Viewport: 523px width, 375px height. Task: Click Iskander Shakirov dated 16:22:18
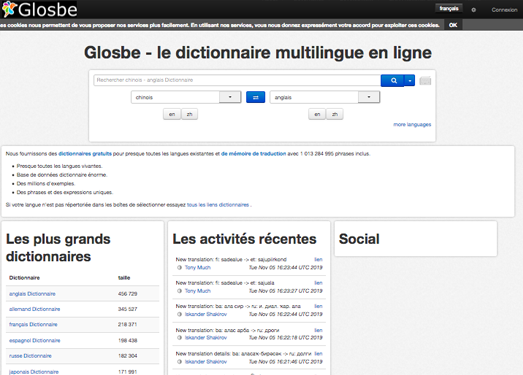click(206, 338)
